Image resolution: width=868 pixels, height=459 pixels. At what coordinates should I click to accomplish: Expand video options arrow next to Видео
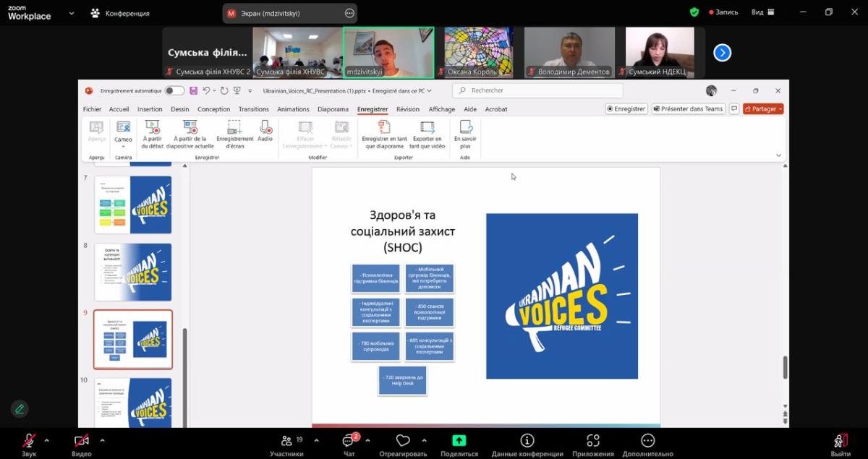coord(102,439)
